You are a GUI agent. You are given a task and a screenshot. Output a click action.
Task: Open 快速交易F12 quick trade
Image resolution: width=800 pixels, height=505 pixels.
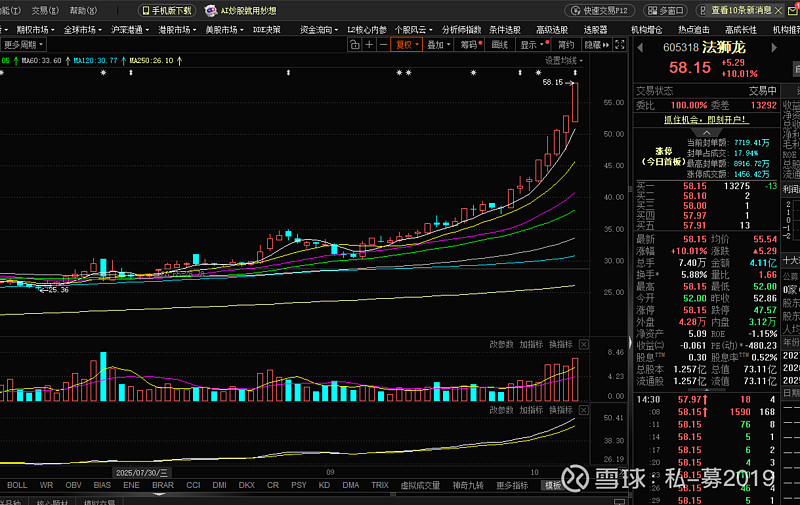point(599,10)
